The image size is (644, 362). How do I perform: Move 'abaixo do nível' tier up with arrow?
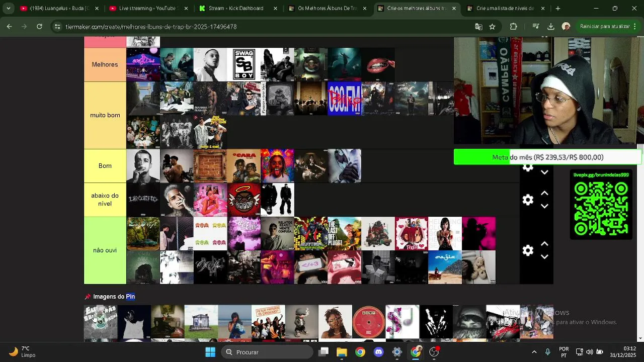click(x=544, y=194)
